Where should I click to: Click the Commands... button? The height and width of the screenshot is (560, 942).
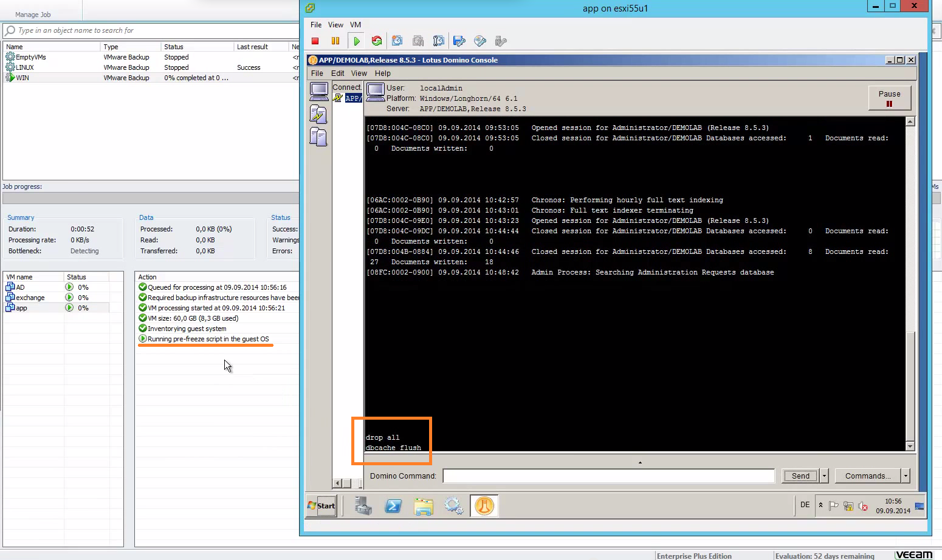868,476
